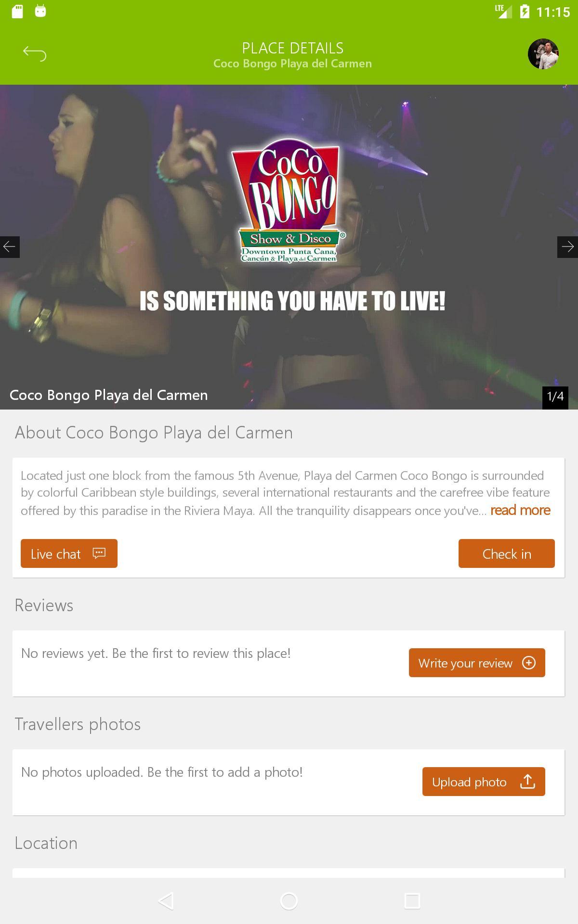
Task: Tap the Android Home navigation button
Action: tap(289, 901)
